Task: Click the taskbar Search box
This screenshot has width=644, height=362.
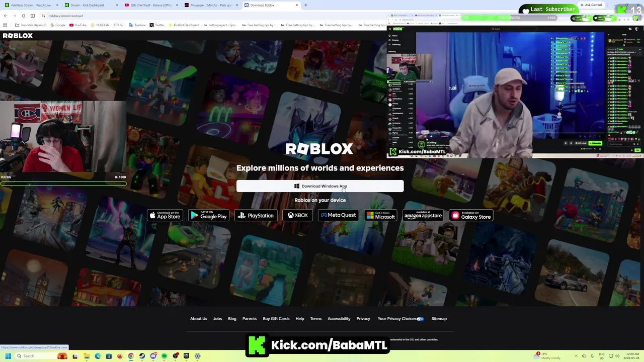Action: pos(41,356)
